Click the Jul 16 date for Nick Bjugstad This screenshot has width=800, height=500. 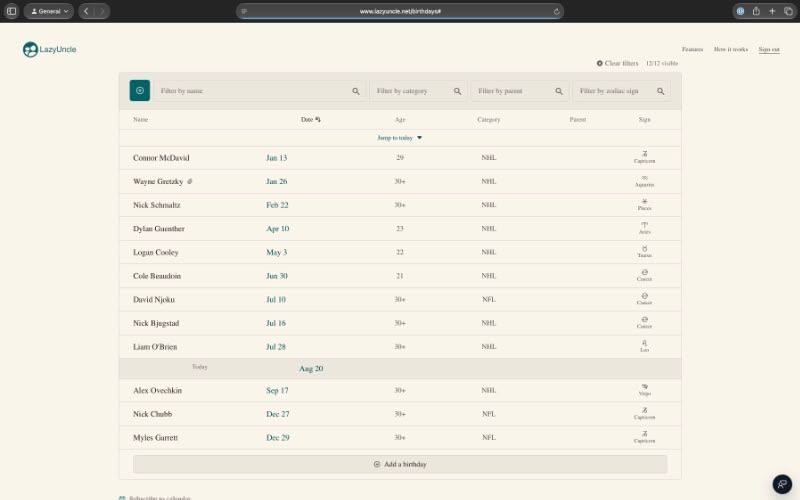pyautogui.click(x=276, y=323)
